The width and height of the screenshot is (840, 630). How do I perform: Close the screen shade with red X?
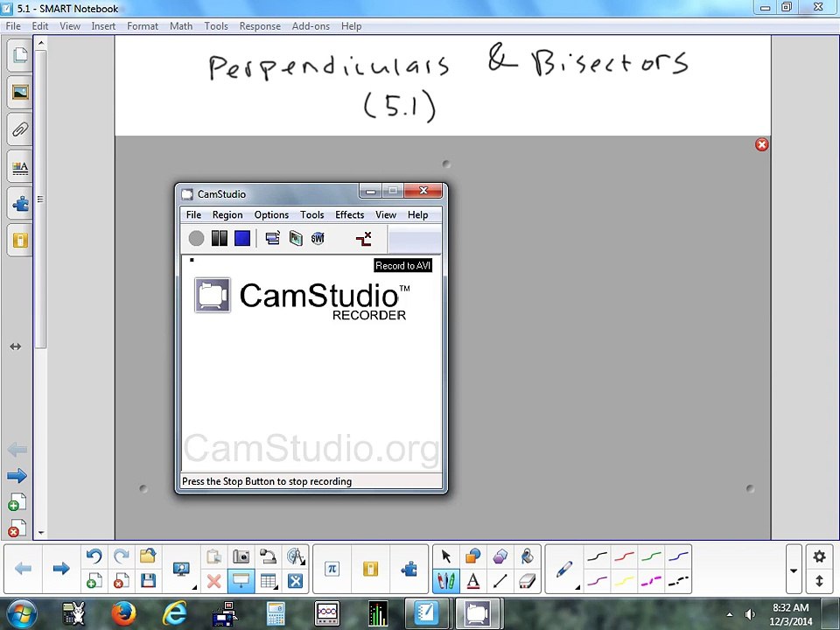tap(762, 144)
